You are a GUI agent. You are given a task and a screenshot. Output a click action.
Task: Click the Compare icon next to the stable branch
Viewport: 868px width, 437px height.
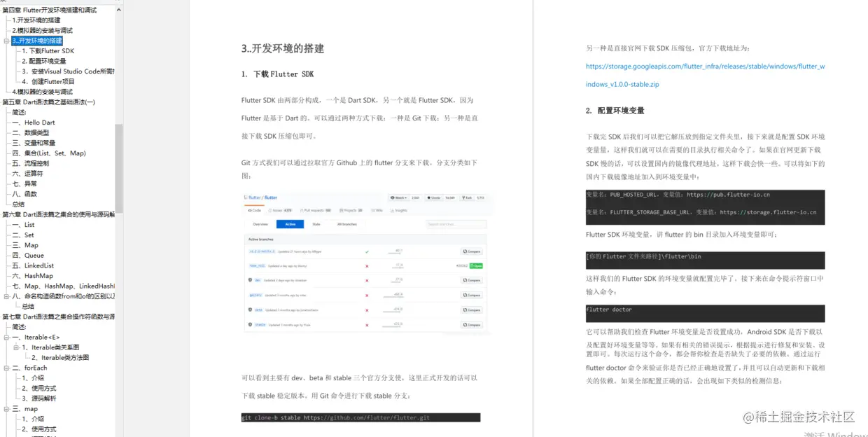[x=470, y=324]
